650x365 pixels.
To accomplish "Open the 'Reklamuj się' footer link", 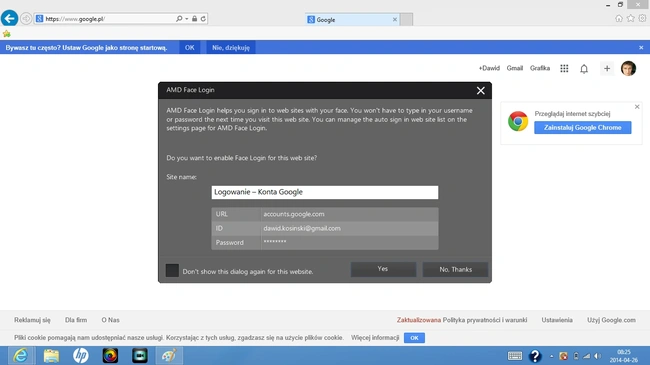I will 32,320.
